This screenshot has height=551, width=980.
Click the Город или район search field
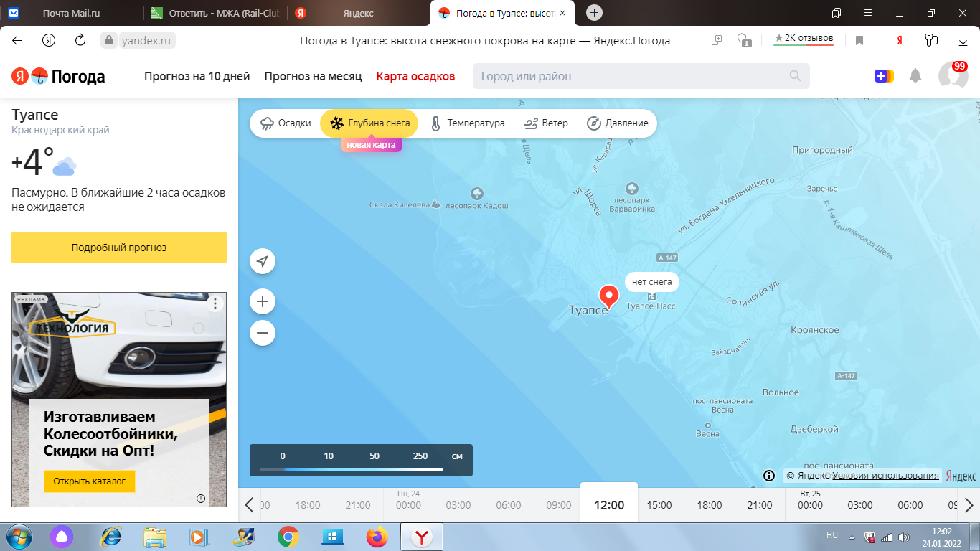point(631,76)
